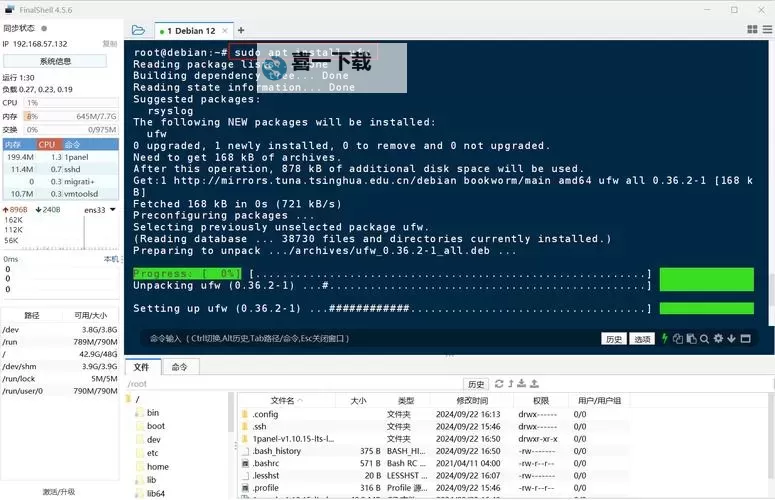Image resolution: width=775 pixels, height=500 pixels.
Task: Click the 激活/升级 link
Action: (59, 492)
